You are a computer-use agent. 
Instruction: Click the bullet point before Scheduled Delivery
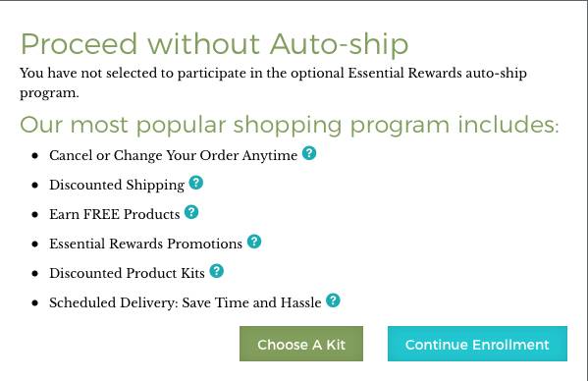pyautogui.click(x=35, y=303)
